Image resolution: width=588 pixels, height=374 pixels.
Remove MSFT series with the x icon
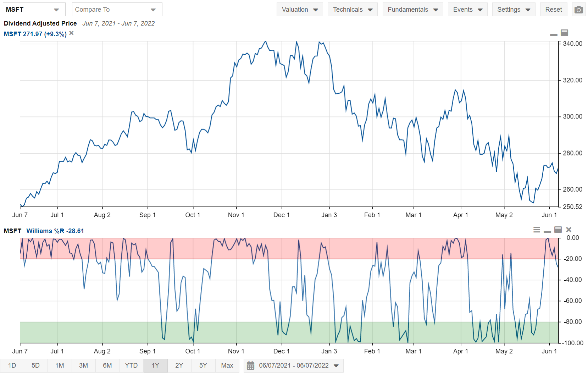71,33
